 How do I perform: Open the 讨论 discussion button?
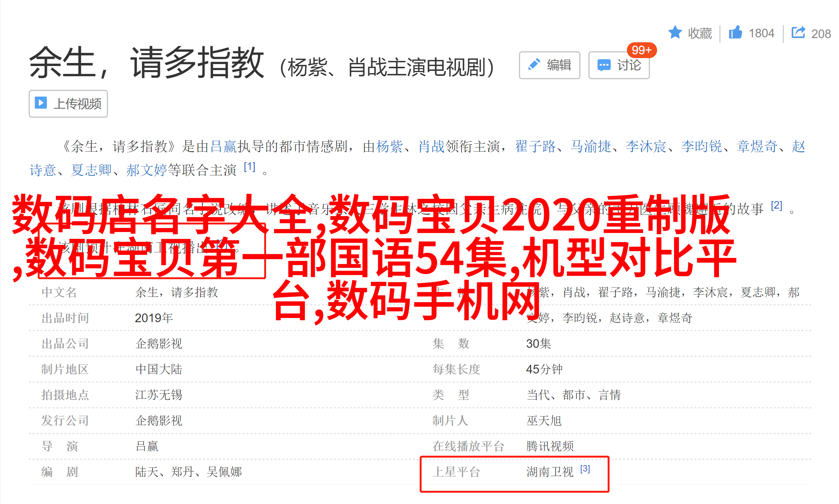(x=619, y=65)
